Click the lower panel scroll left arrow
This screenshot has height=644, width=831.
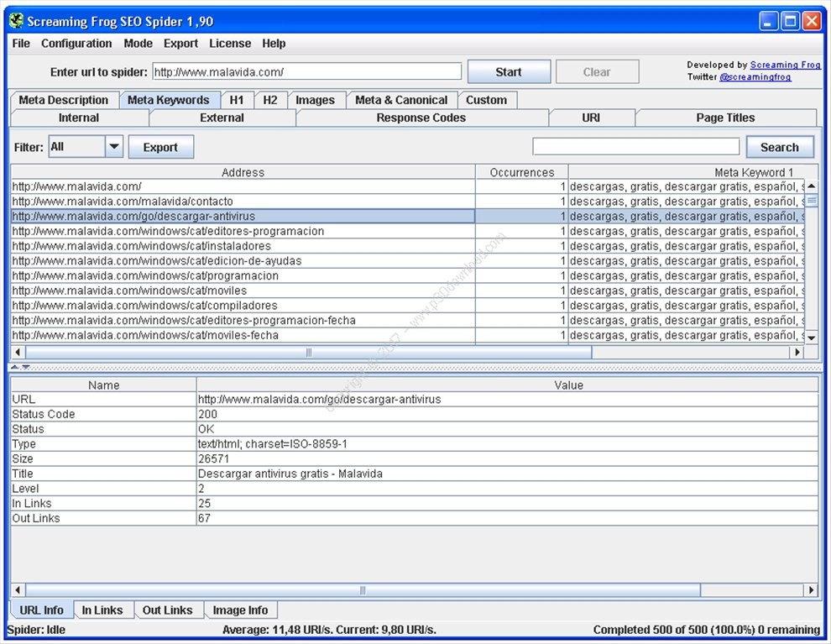point(18,589)
